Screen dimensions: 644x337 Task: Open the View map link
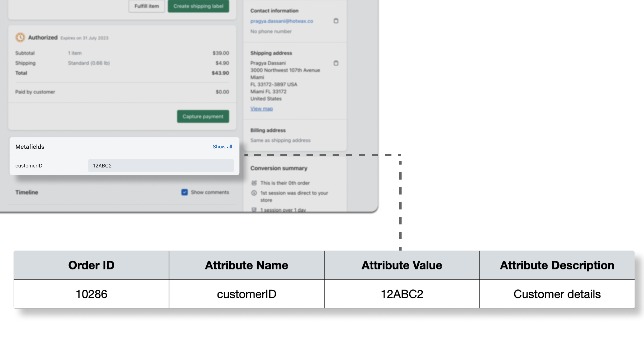tap(262, 109)
